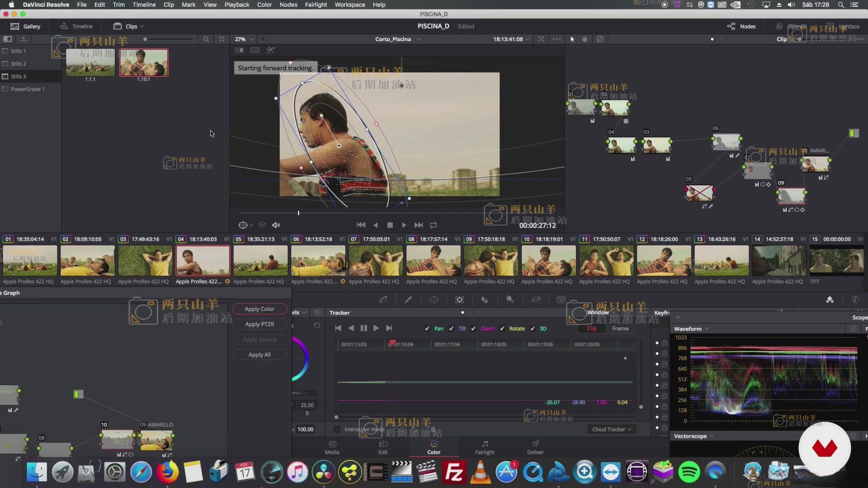Select clip 07 thumbnail in timeline
Screen dimensions: 868x488
[376, 261]
